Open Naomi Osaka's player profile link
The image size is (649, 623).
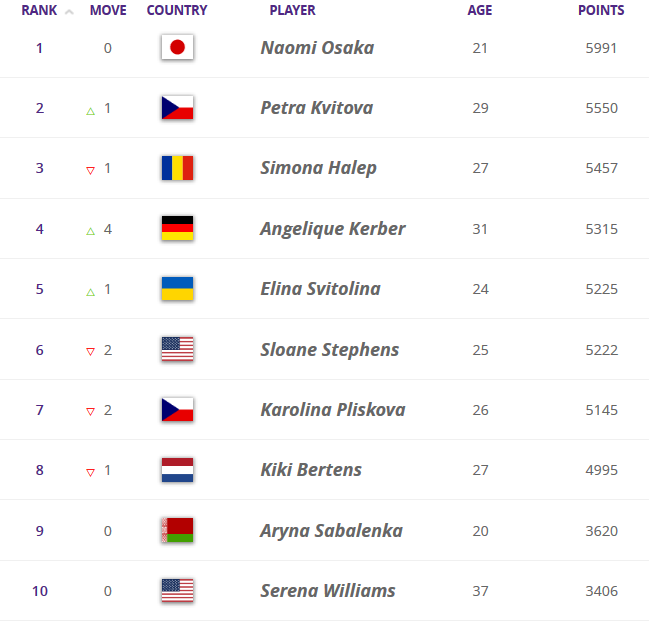click(x=317, y=47)
